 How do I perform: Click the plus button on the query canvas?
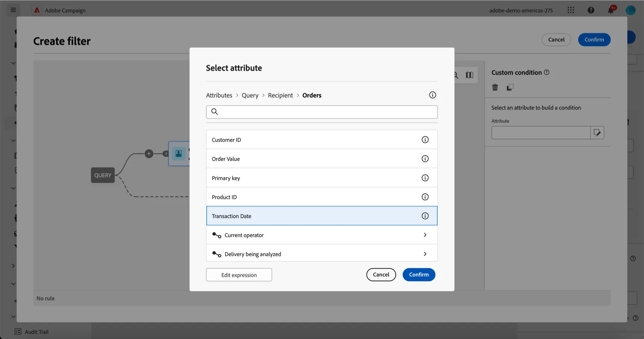click(x=149, y=154)
